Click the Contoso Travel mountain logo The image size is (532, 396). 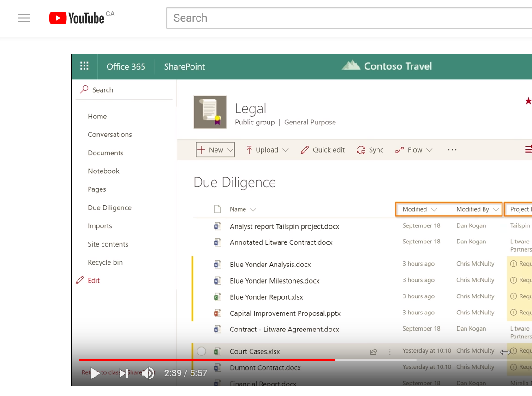pos(351,65)
